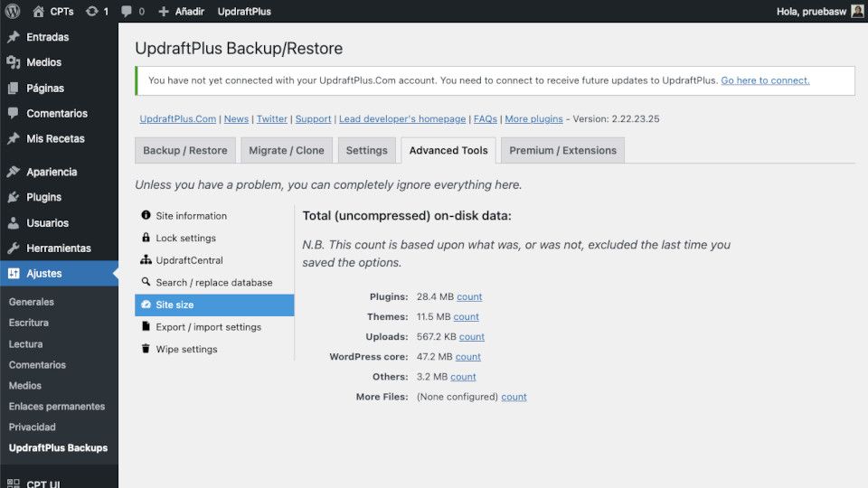Click the Páginas sidebar icon
868x488 pixels.
[14, 88]
